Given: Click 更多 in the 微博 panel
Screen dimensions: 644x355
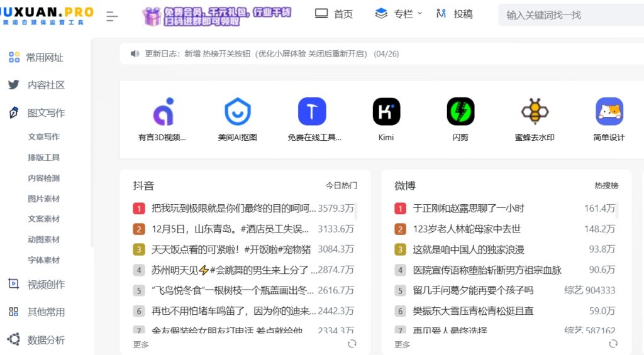Looking at the screenshot, I should [402, 344].
